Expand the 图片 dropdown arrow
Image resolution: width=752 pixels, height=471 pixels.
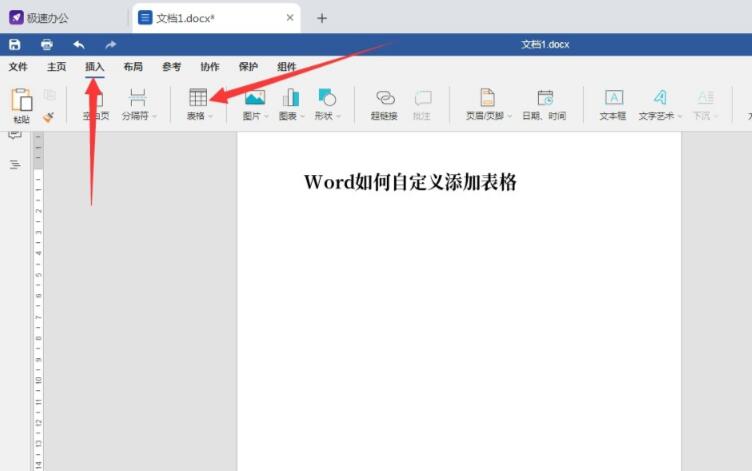click(266, 117)
